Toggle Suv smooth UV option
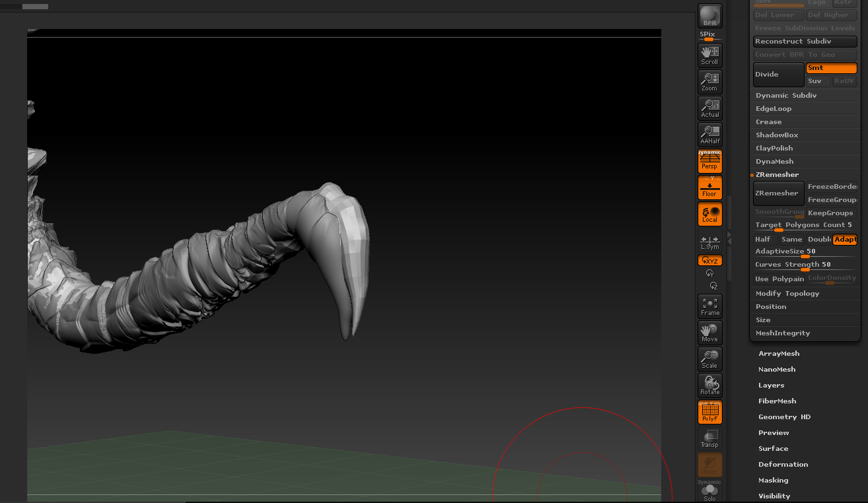 pos(818,81)
